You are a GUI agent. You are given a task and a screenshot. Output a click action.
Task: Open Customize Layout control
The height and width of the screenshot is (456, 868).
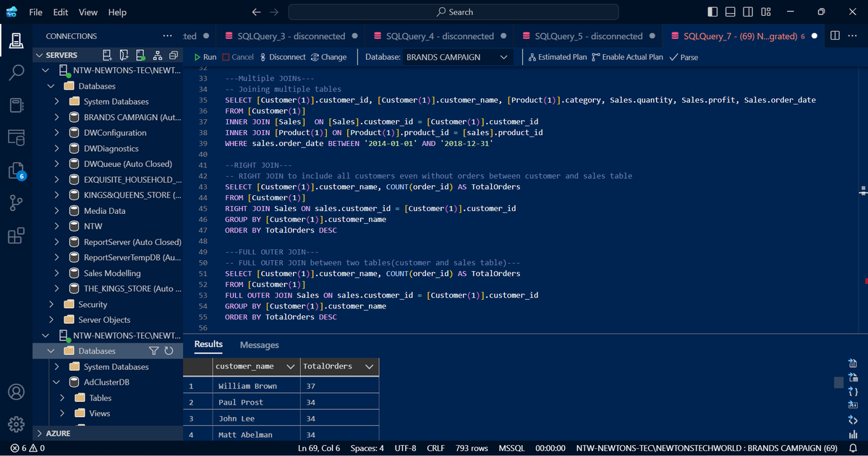coord(766,12)
